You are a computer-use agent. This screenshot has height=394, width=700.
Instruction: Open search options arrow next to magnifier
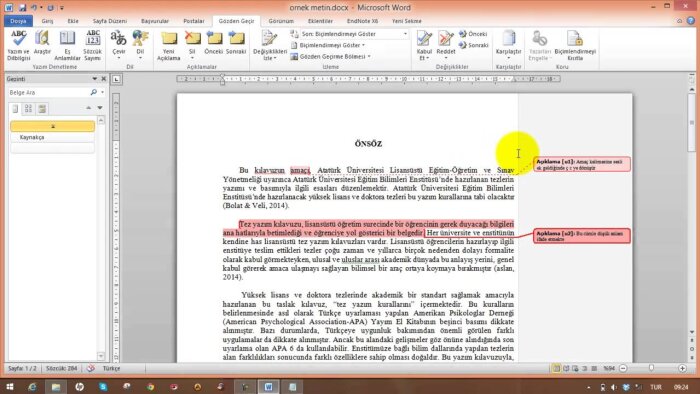click(x=102, y=92)
